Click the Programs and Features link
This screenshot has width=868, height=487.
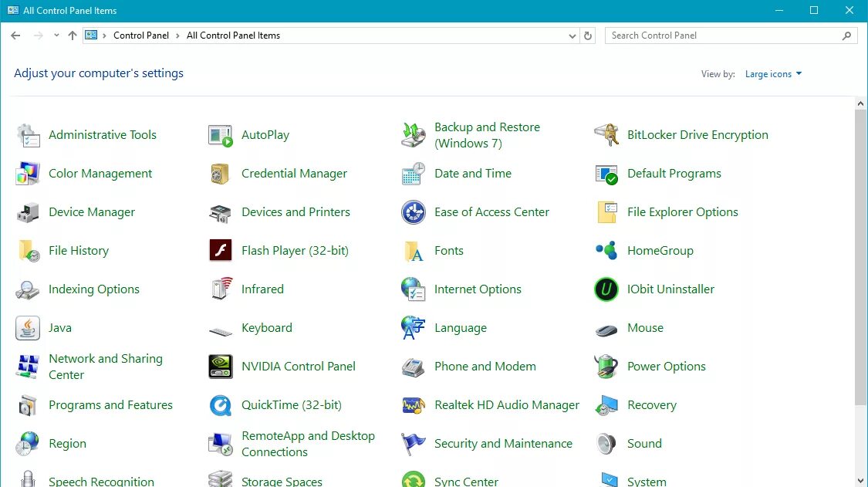pyautogui.click(x=110, y=405)
